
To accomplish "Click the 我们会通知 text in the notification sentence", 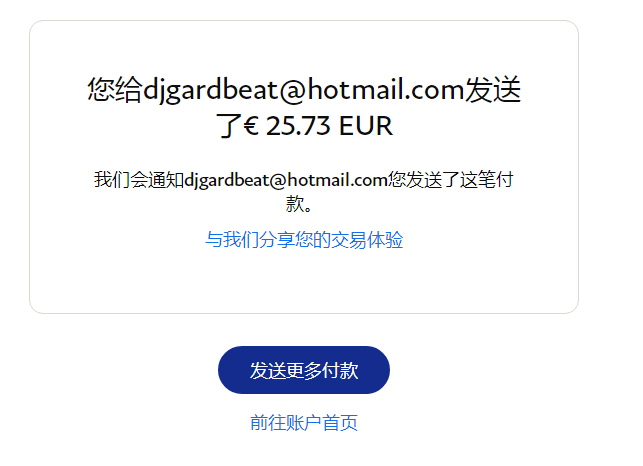I will [x=139, y=180].
